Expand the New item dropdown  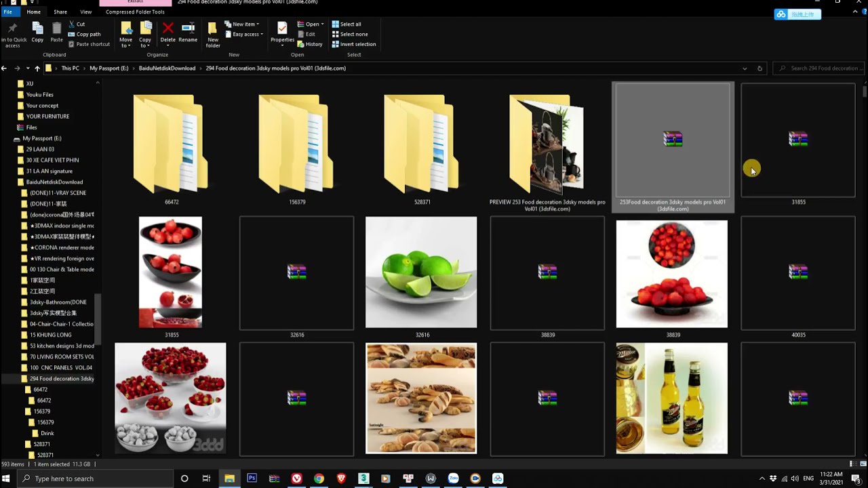241,24
